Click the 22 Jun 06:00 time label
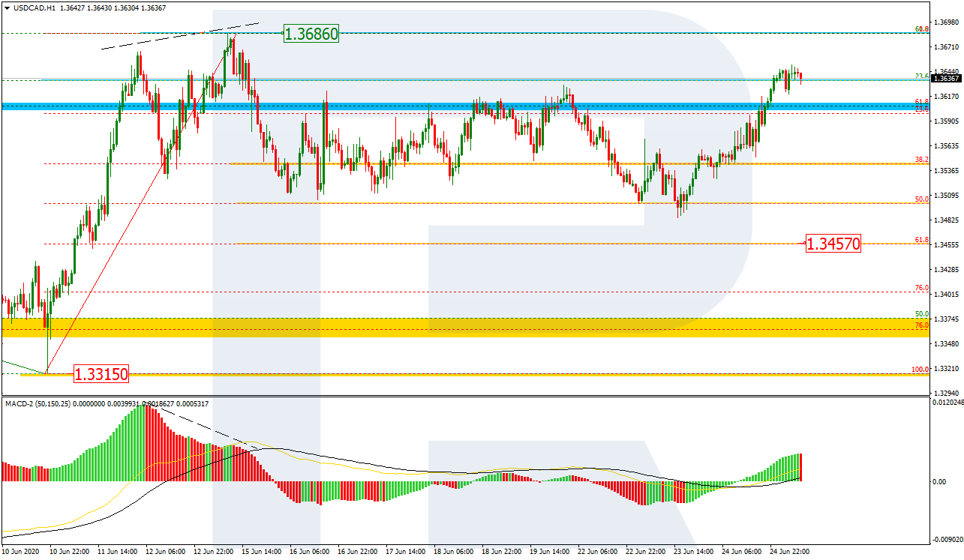This screenshot has height=560, width=964. 597,551
